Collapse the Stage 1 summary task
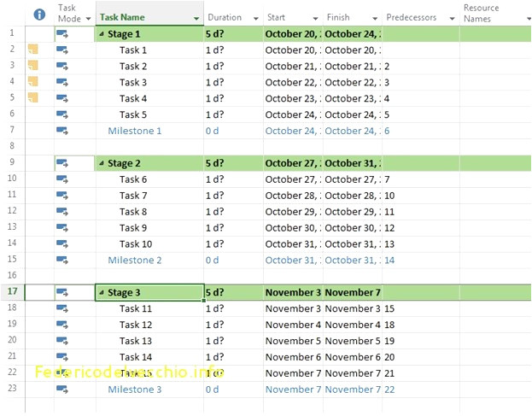 coord(102,34)
